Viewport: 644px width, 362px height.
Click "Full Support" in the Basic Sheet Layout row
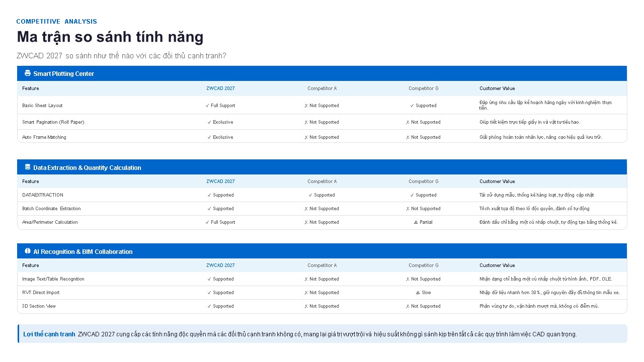220,106
